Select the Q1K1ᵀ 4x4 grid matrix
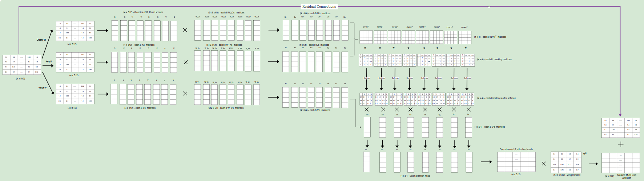The width and height of the screenshot is (644, 181). 366,37
